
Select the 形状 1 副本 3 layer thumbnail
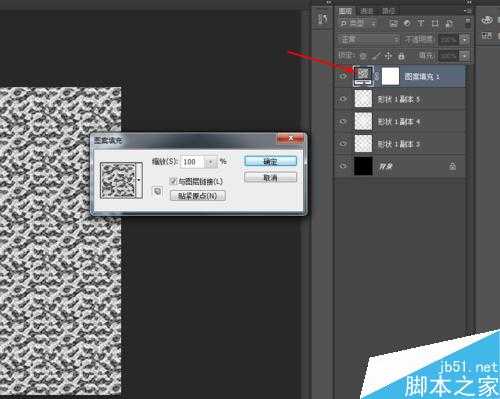pos(363,144)
